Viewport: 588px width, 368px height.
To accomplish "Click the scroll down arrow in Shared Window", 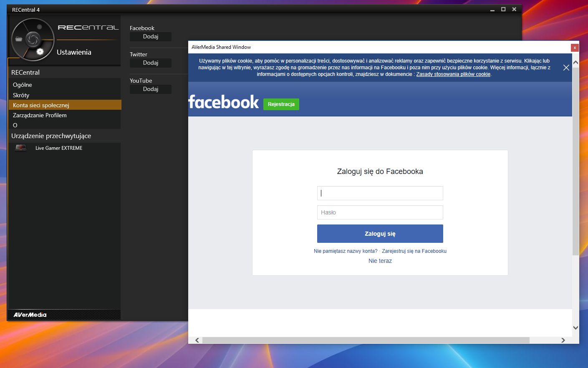I will pyautogui.click(x=575, y=328).
